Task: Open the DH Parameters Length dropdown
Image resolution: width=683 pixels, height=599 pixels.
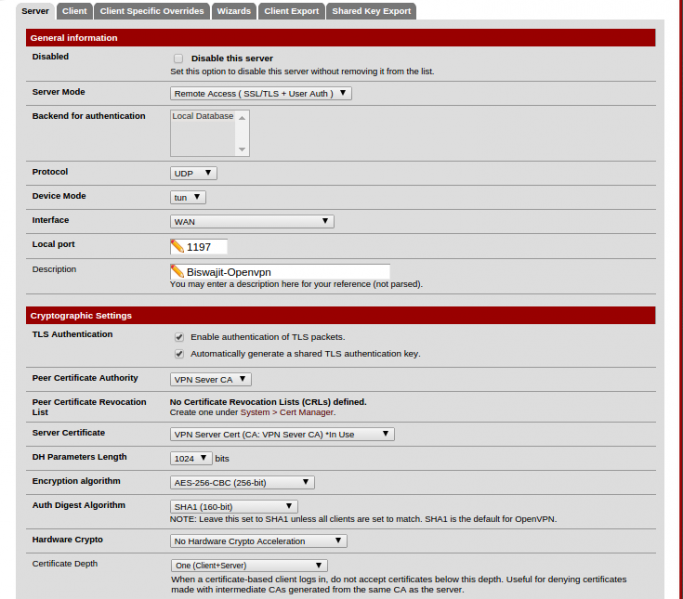Action: [191, 458]
